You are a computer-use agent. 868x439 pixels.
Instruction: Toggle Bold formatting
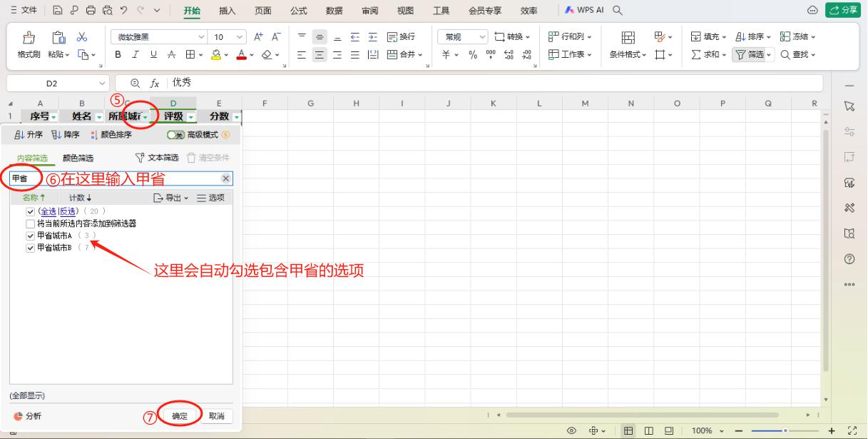[118, 55]
